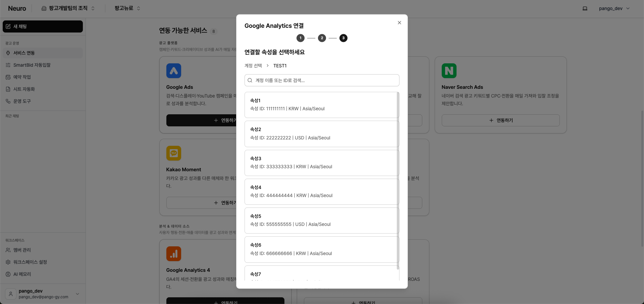Click 연동하기 under Kakao Moment
The image size is (644, 304).
(x=225, y=203)
